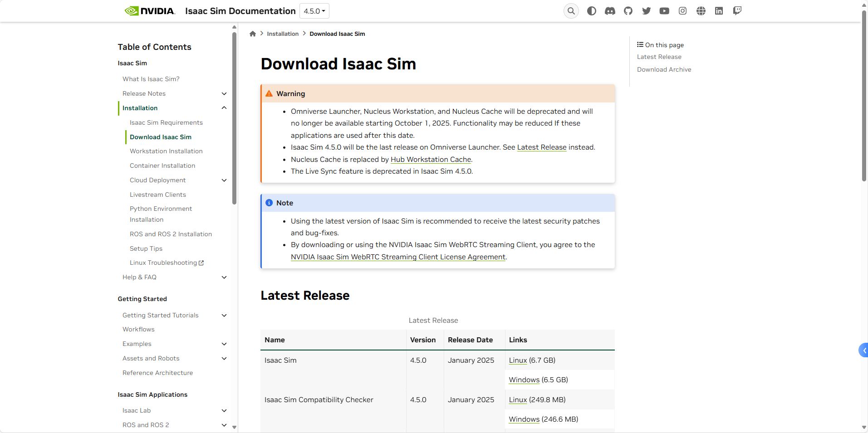Select Workstation Installation in sidebar

[166, 151]
